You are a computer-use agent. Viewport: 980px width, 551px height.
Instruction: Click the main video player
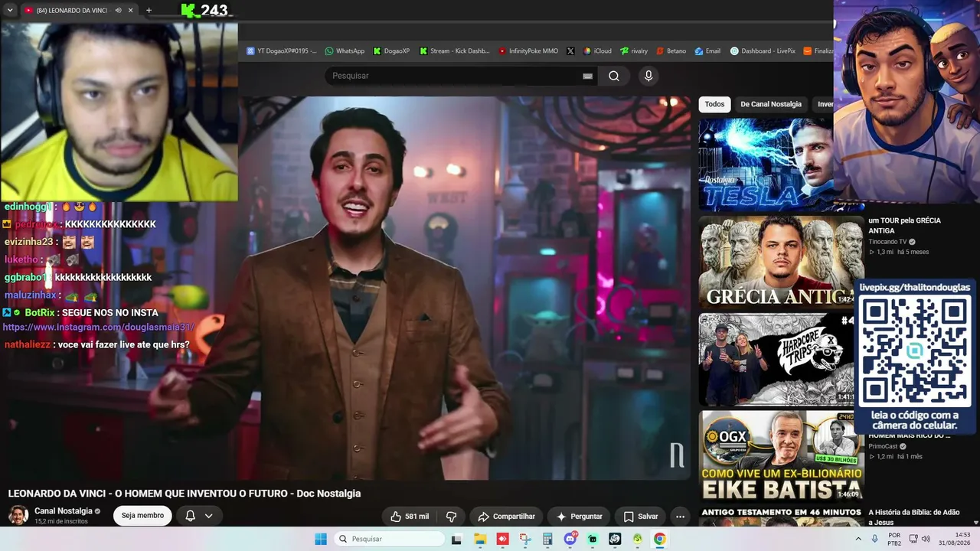pos(464,288)
